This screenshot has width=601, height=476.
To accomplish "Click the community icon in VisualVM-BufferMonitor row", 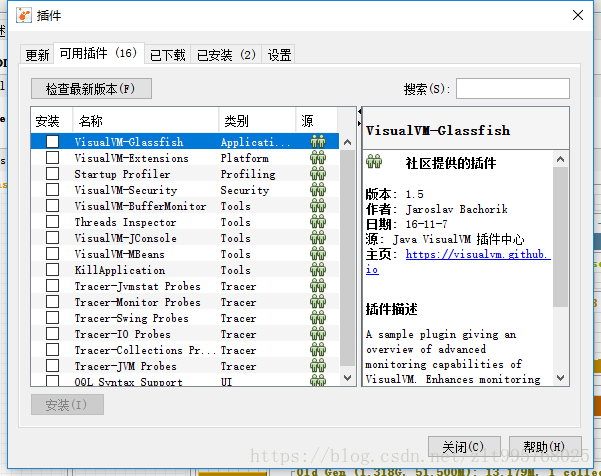I will pos(318,206).
